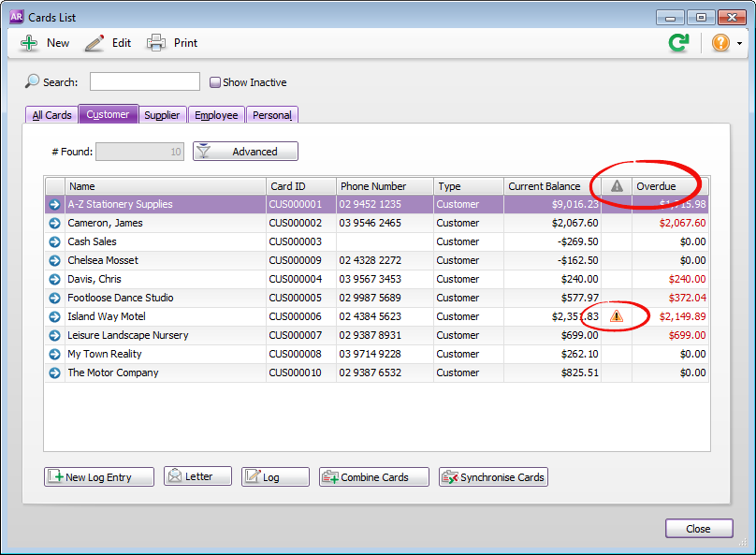
Task: Enable the Show Inactive checkbox
Action: [214, 82]
